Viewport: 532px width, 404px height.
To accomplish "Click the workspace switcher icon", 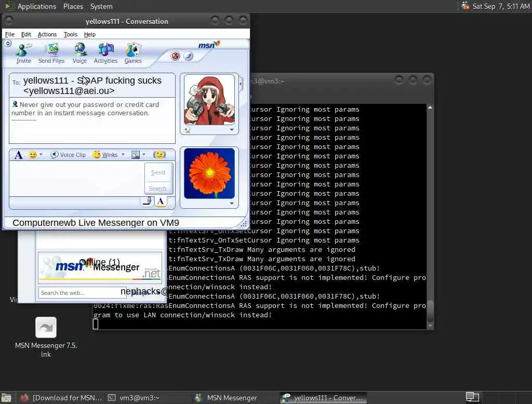I will [x=472, y=397].
